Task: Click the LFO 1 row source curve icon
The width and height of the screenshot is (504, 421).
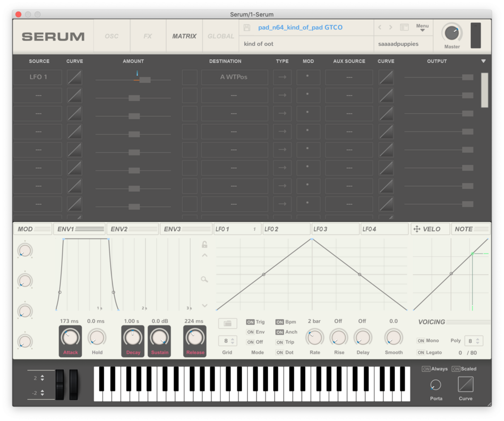Action: (x=74, y=77)
